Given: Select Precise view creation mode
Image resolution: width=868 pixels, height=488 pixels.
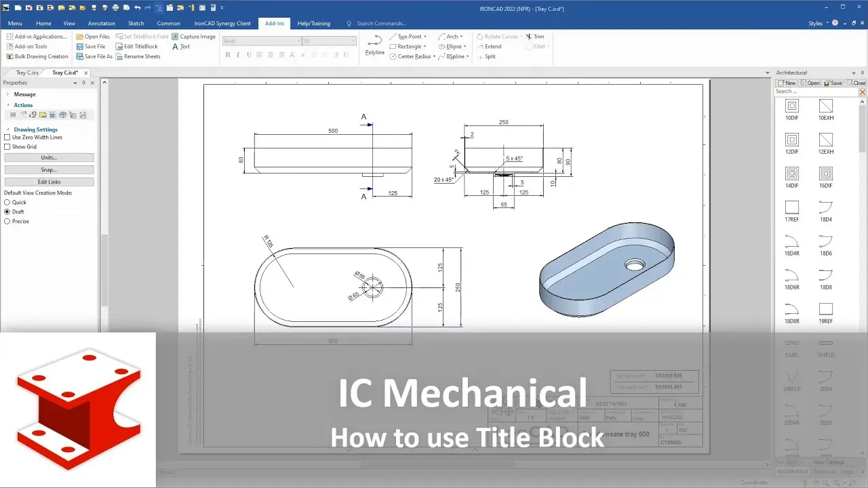Looking at the screenshot, I should tap(7, 221).
